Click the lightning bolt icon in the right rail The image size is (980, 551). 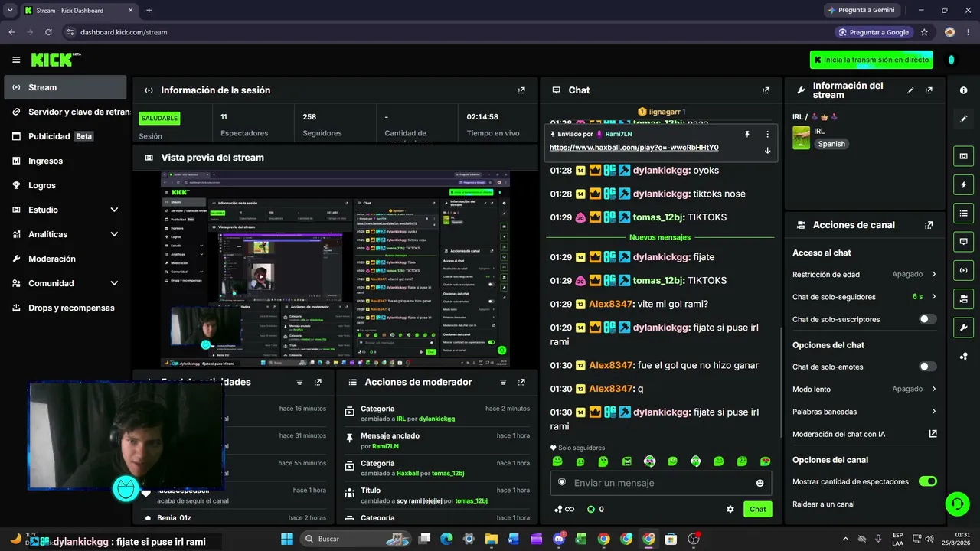963,184
